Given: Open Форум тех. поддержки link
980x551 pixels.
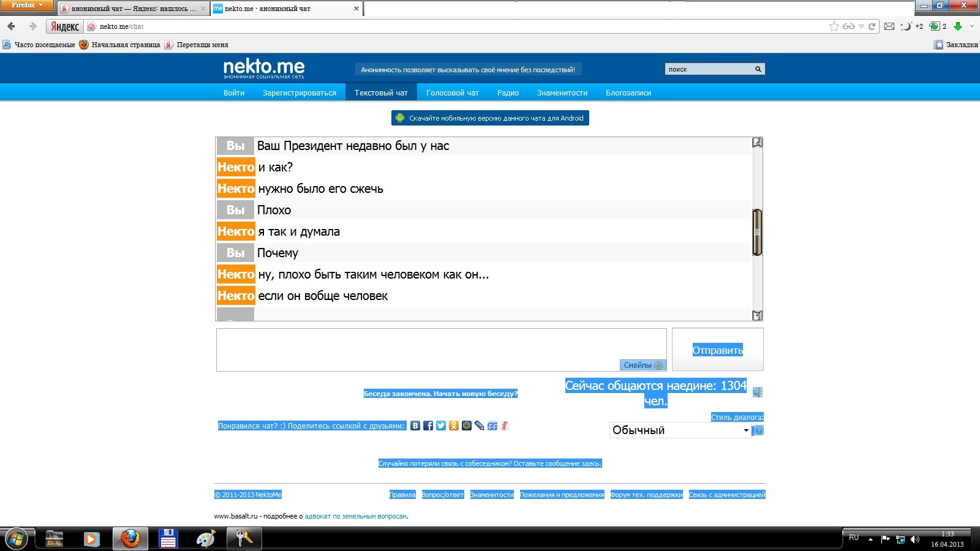Looking at the screenshot, I should pyautogui.click(x=647, y=495).
